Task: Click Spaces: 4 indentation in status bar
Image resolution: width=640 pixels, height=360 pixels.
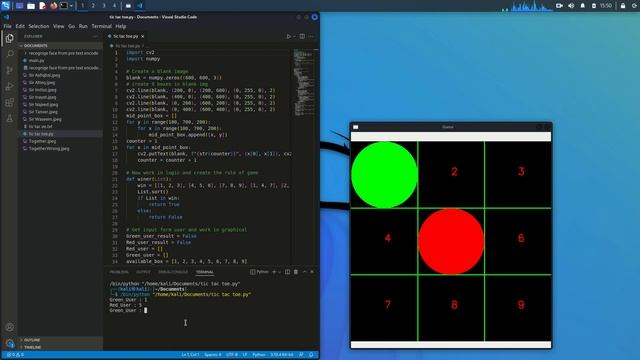Action: [213, 355]
